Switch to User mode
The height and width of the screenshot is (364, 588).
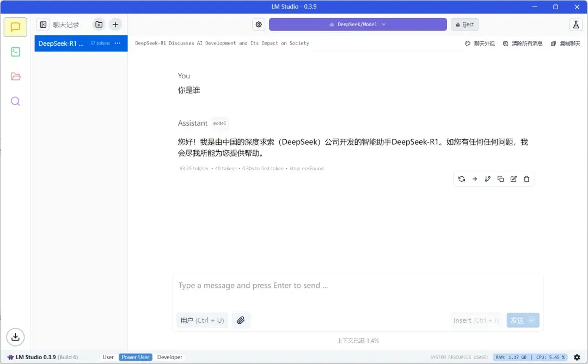108,357
